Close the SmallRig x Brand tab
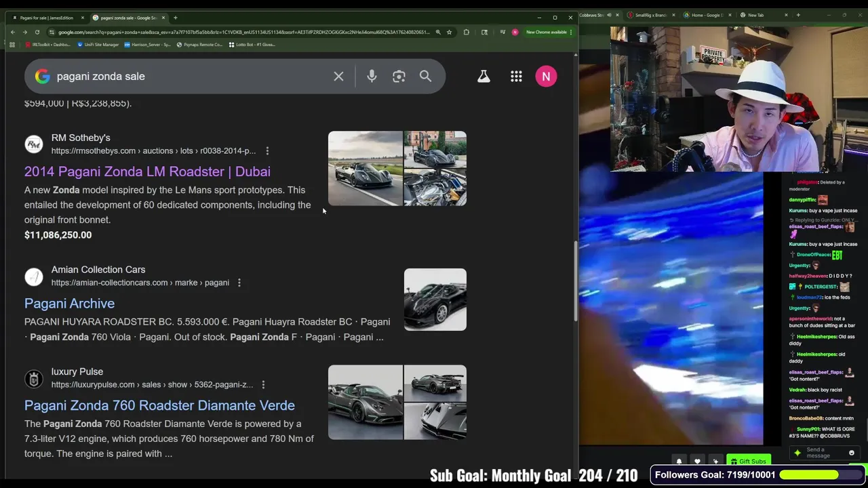The image size is (868, 488). click(673, 15)
